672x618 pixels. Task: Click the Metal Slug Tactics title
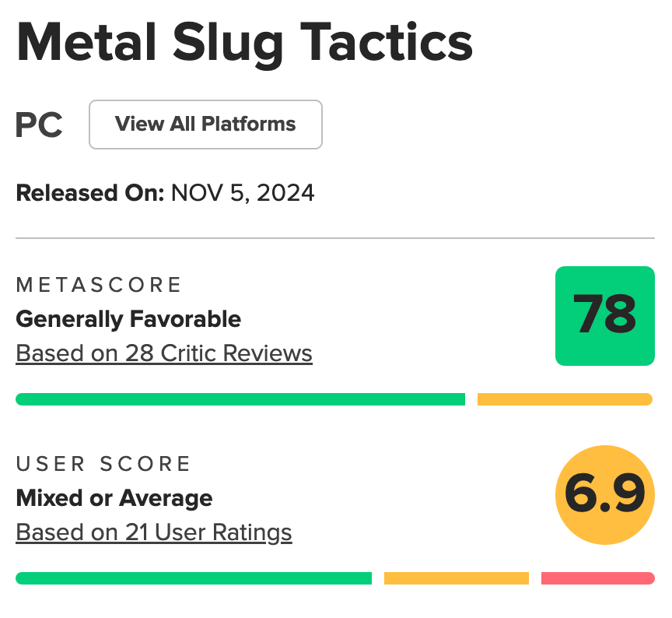pyautogui.click(x=244, y=42)
